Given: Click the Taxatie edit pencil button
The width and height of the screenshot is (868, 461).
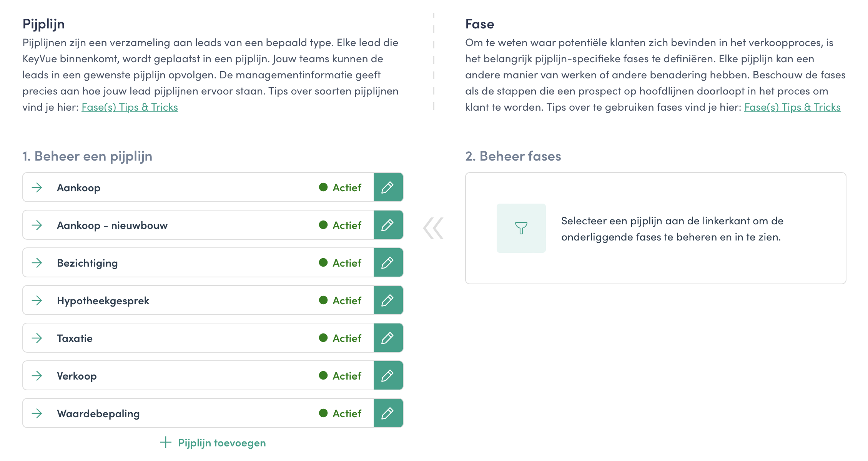Looking at the screenshot, I should pos(388,338).
